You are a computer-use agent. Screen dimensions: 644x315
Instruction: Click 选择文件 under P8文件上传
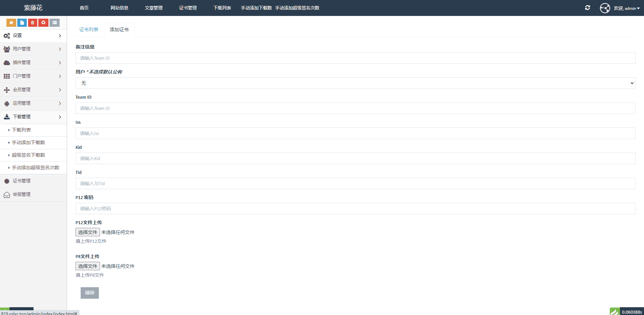(x=88, y=266)
